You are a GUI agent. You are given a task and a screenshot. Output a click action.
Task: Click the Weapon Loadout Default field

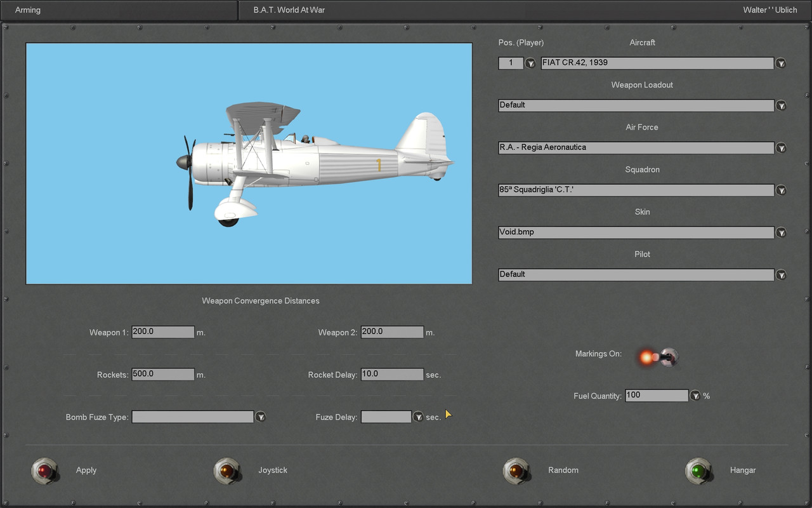(x=636, y=105)
